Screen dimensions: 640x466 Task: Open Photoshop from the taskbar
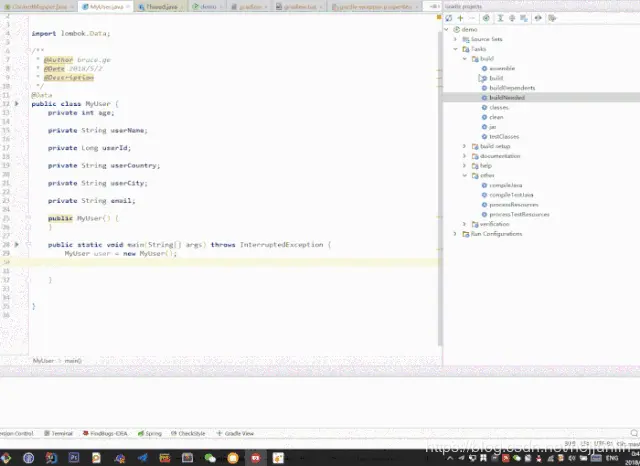pos(74,458)
